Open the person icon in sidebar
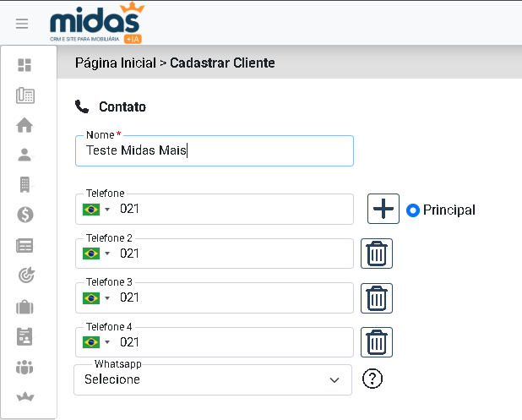This screenshot has height=420, width=522. coord(24,155)
